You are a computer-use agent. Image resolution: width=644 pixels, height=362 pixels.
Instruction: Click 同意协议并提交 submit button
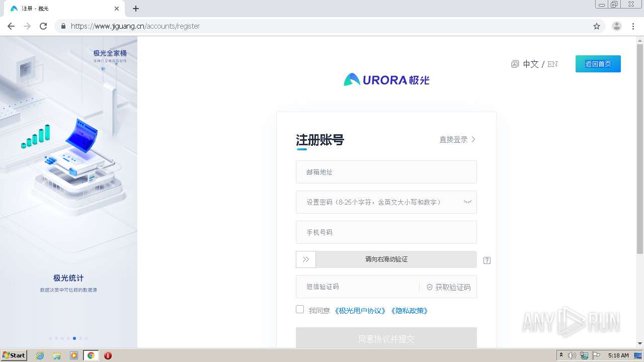click(386, 338)
